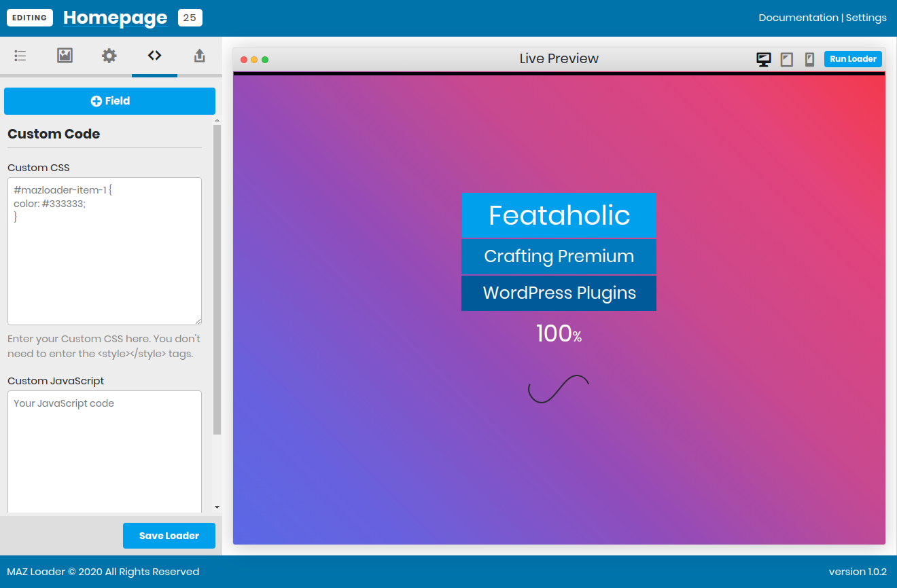The image size is (897, 588).
Task: Click the Feataholic text in preview
Action: coord(559,215)
